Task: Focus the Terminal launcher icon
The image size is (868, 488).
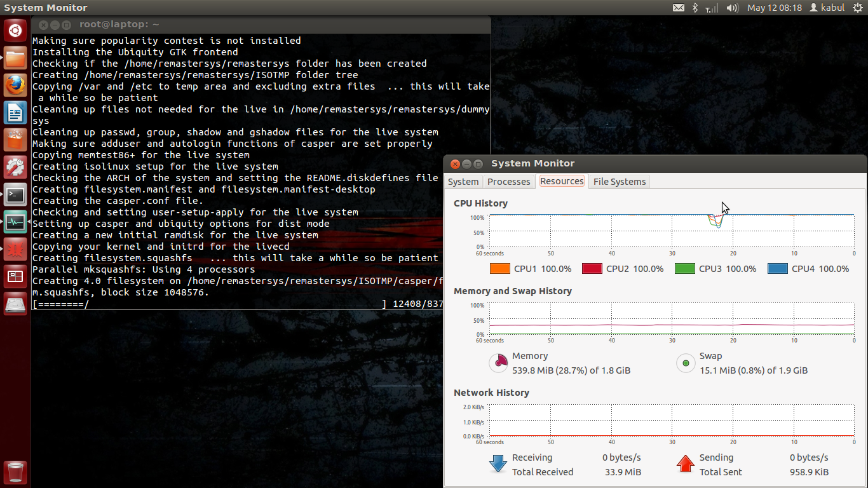Action: coord(15,195)
